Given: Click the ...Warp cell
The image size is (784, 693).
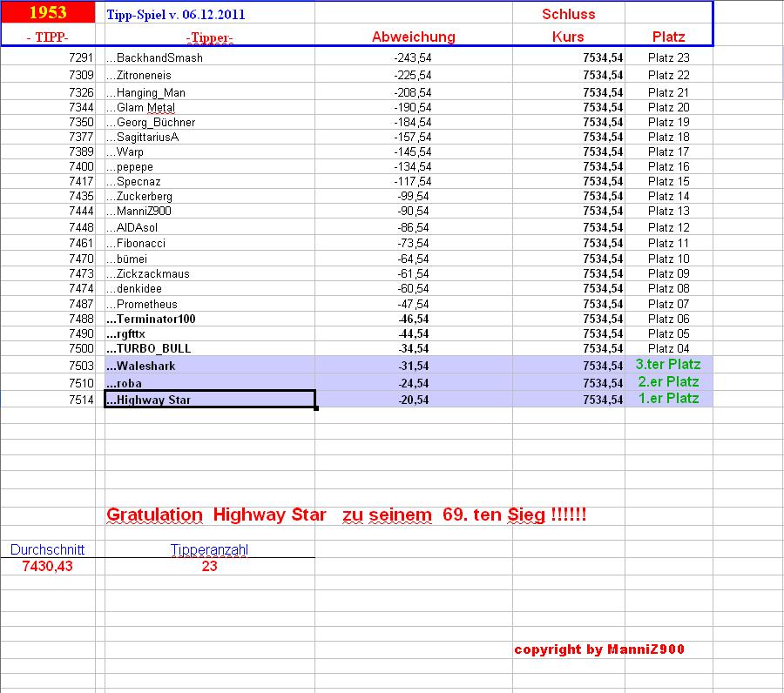Looking at the screenshot, I should (x=209, y=151).
